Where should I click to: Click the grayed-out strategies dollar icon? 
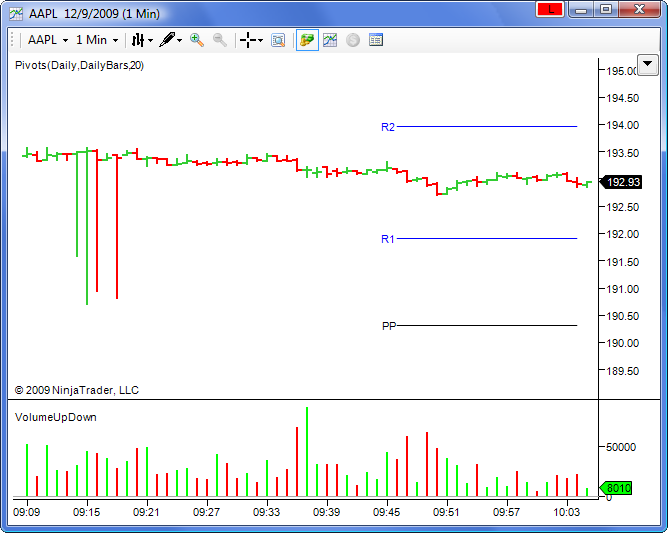coord(353,40)
